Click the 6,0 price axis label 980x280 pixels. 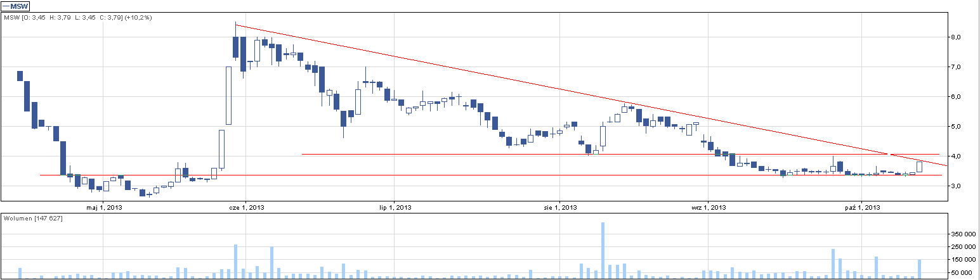pos(957,97)
